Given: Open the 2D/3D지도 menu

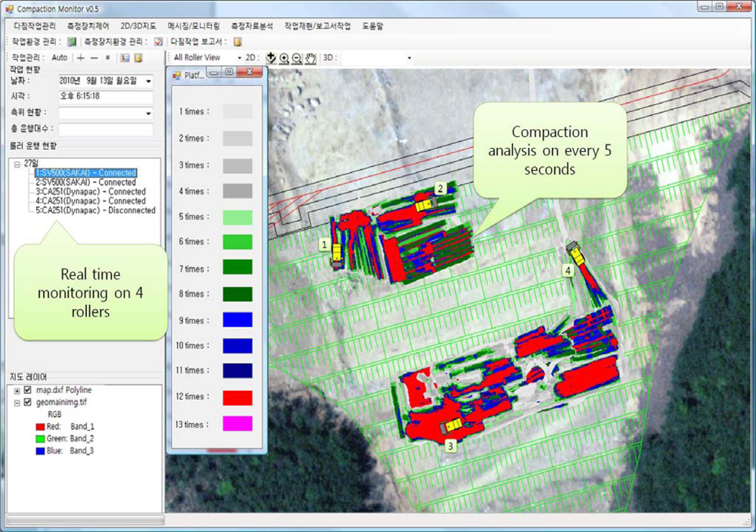Looking at the screenshot, I should pos(138,26).
